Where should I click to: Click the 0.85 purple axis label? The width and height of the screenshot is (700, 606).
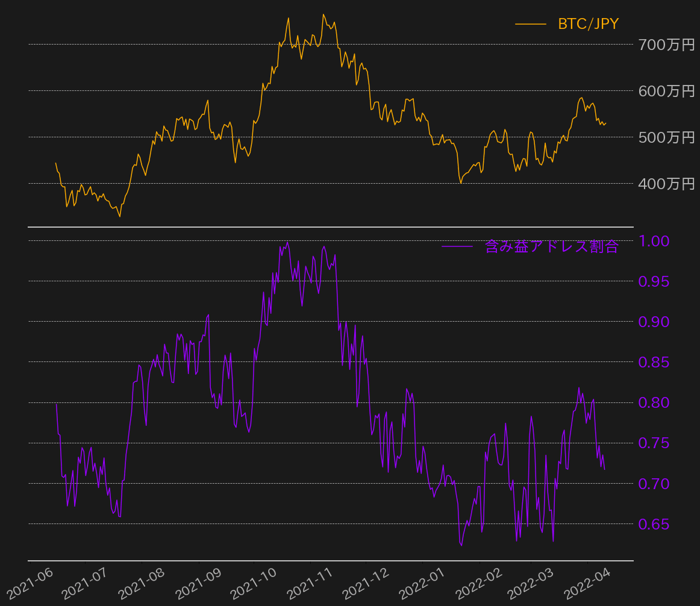[x=654, y=363]
